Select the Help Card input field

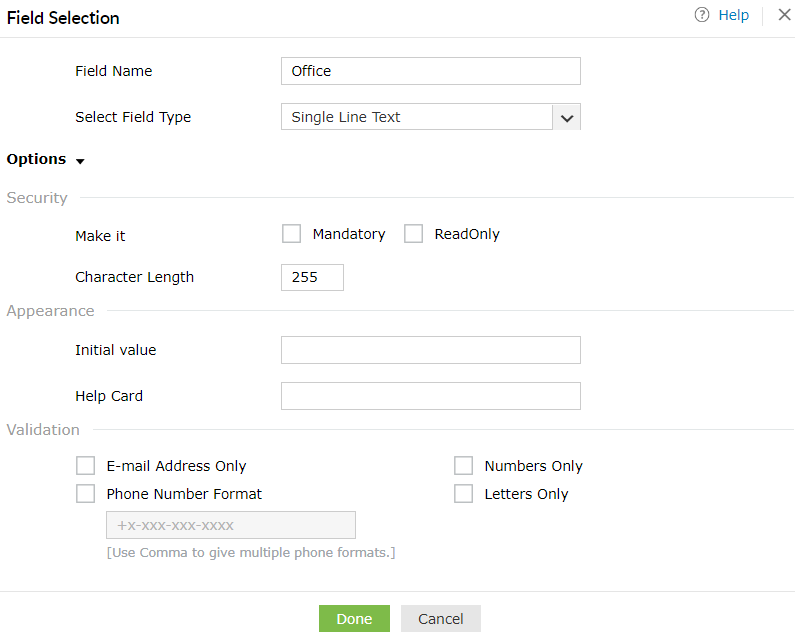pyautogui.click(x=430, y=396)
